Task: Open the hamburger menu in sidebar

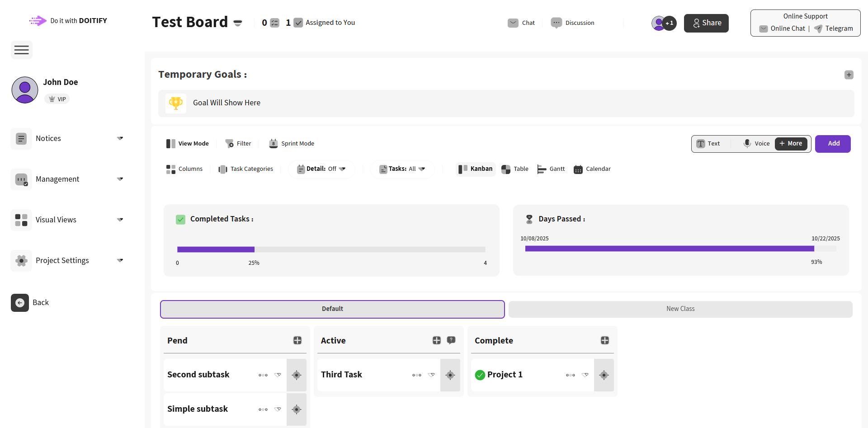Action: click(21, 50)
